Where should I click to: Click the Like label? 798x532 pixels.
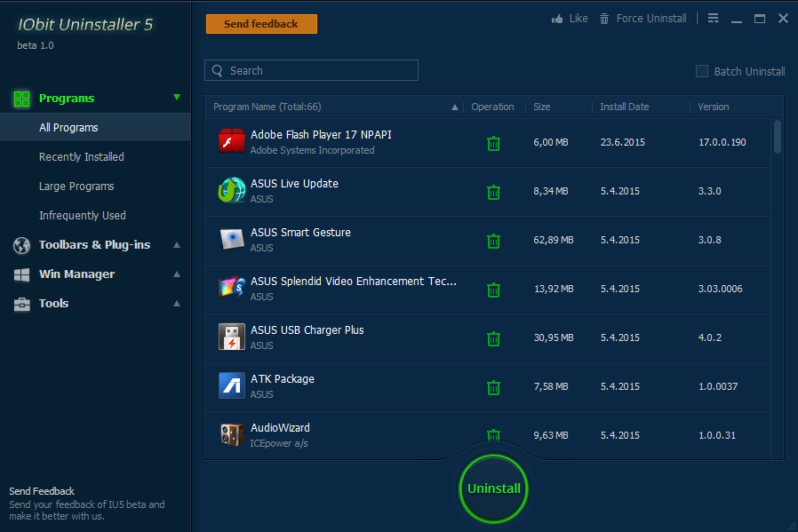click(579, 19)
